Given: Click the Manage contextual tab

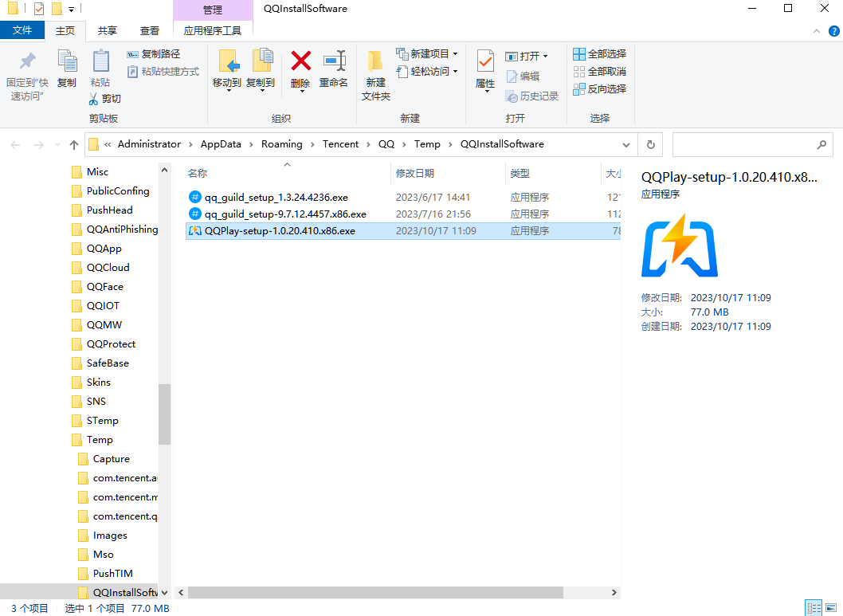Looking at the screenshot, I should 213,10.
